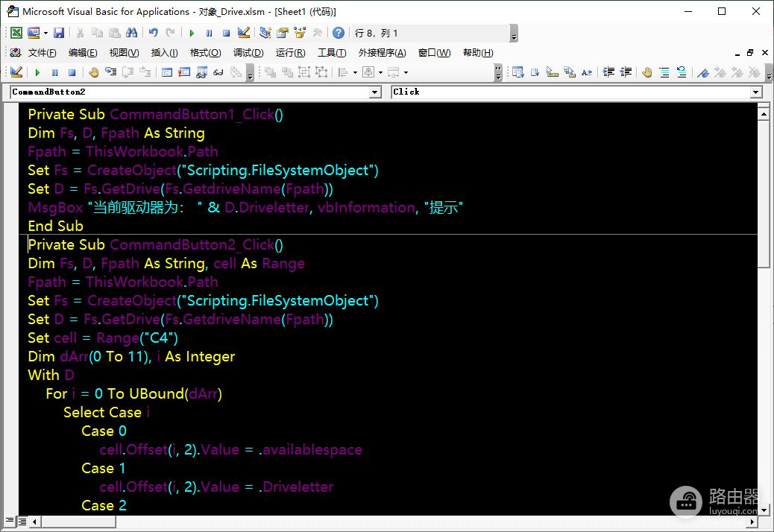Toggle breakpoint using the hand icon in the Debug toolbar
This screenshot has width=774, height=532.
tap(94, 72)
